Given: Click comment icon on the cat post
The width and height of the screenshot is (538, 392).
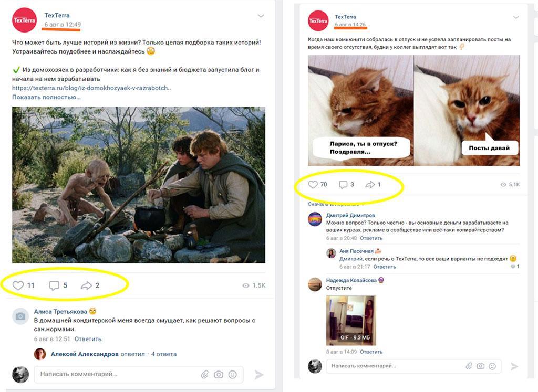Looking at the screenshot, I should (x=343, y=185).
